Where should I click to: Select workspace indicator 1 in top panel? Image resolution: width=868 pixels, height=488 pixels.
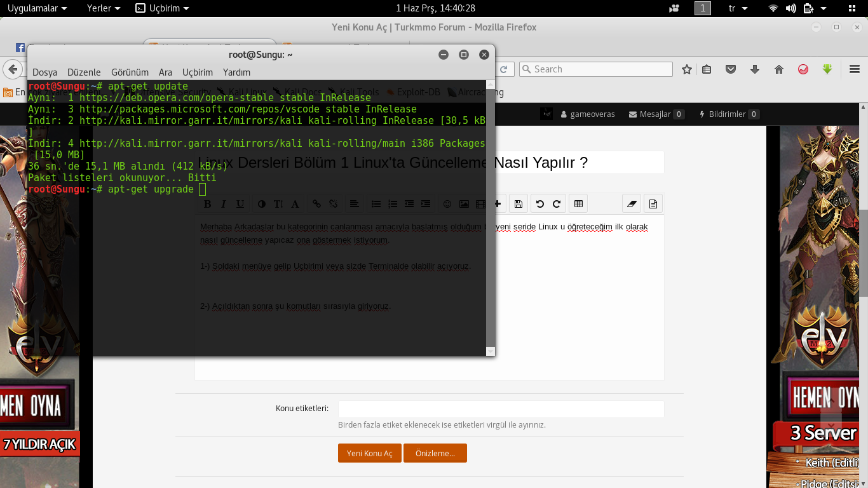coord(702,8)
